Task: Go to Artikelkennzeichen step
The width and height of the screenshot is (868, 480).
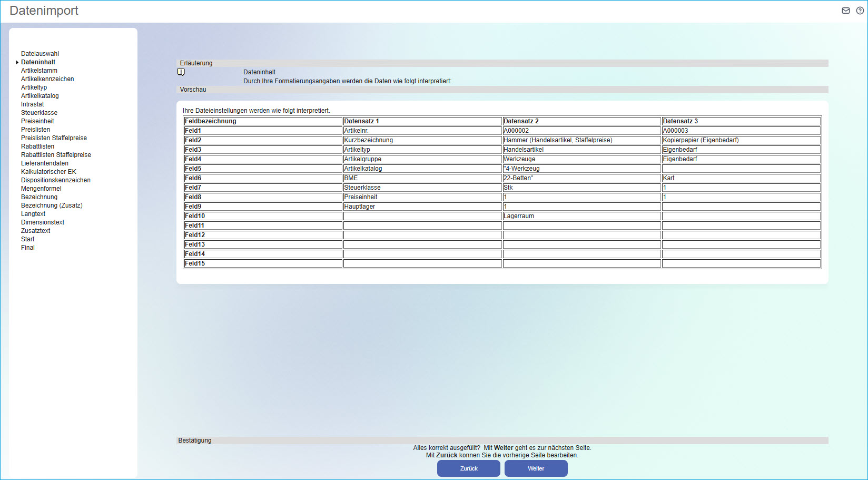Action: coord(47,79)
